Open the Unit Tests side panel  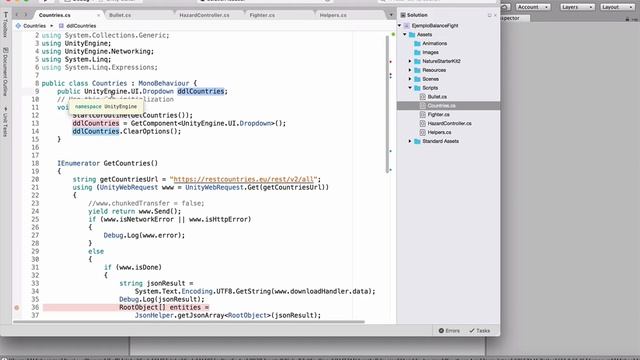[x=5, y=122]
